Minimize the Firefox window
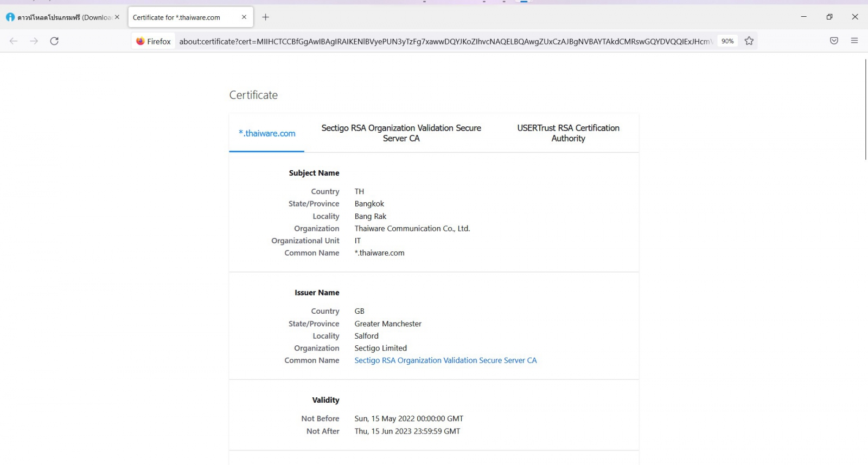 (x=804, y=17)
